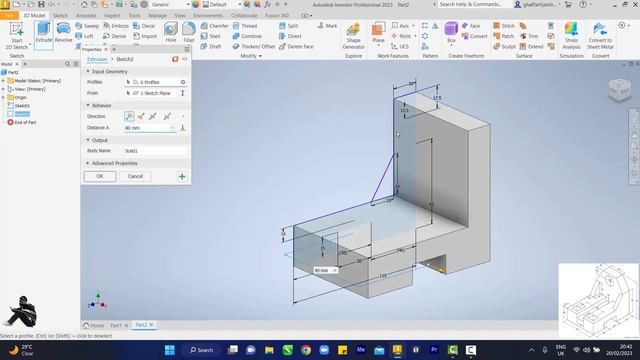Image resolution: width=640 pixels, height=360 pixels.
Task: Open the Combine tool
Action: [x=247, y=36]
